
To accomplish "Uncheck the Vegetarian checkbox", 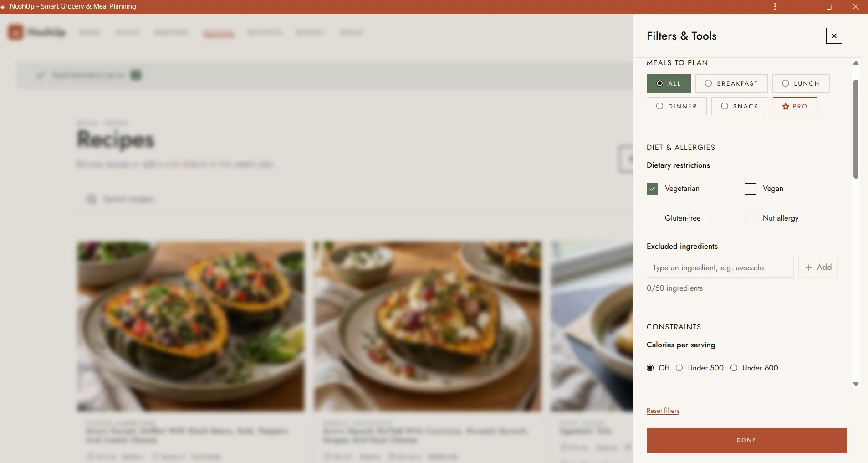I will coord(652,189).
